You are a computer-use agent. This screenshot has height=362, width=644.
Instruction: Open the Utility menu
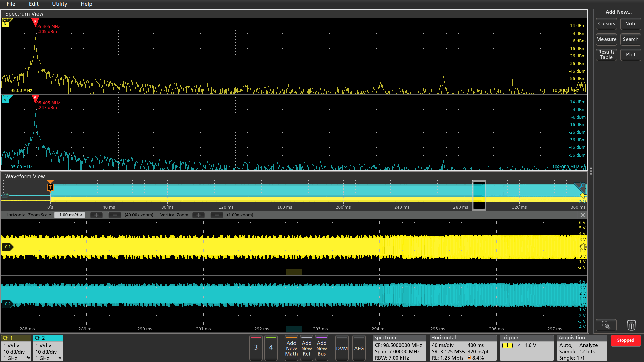pyautogui.click(x=59, y=4)
